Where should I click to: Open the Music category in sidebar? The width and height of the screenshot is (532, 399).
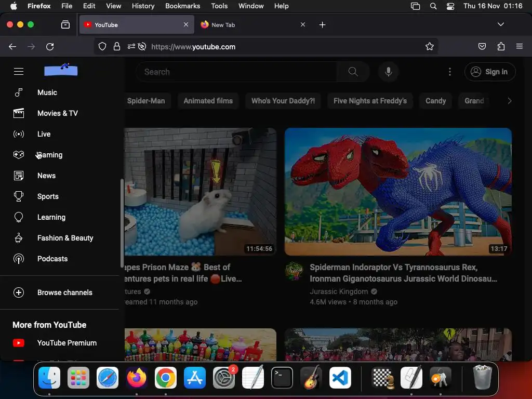(47, 92)
